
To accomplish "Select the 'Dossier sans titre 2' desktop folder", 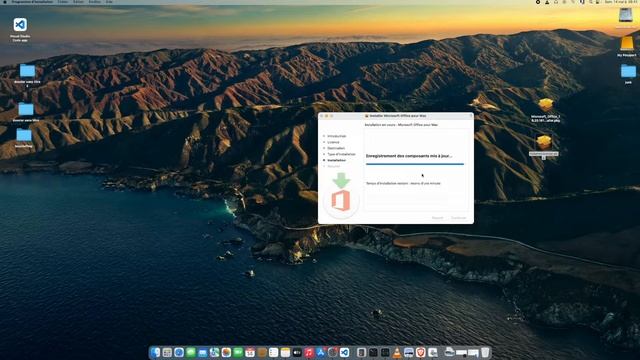I will pyautogui.click(x=27, y=71).
